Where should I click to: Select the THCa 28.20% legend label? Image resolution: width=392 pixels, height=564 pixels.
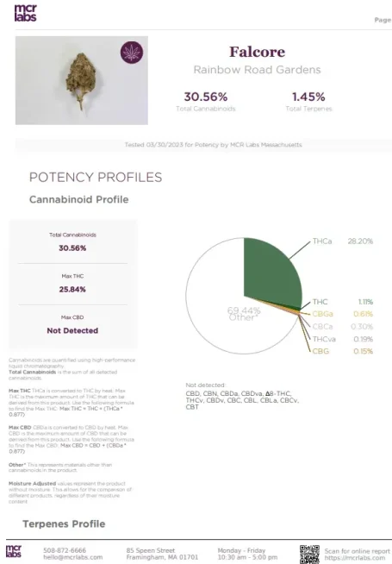343,241
